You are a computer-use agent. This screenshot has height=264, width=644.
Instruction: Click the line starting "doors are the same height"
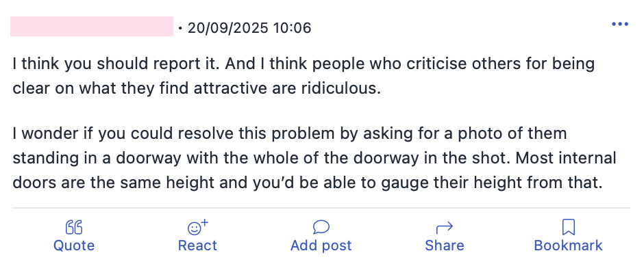[307, 183]
